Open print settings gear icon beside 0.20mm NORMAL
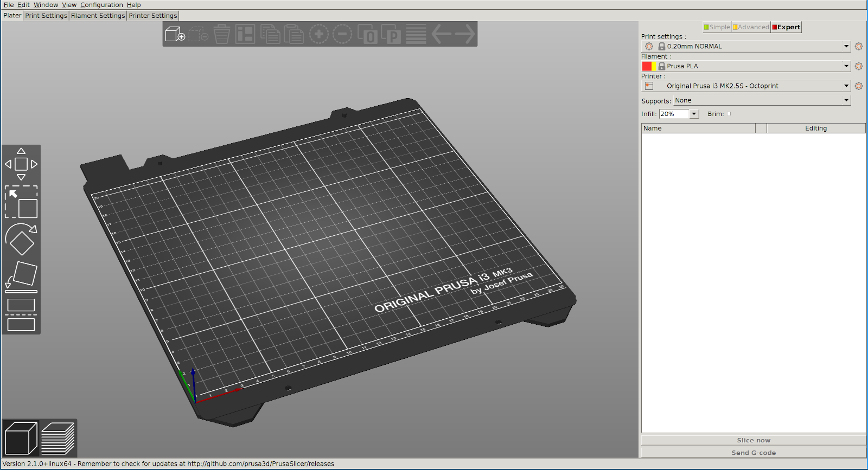This screenshot has height=470, width=868. 859,47
